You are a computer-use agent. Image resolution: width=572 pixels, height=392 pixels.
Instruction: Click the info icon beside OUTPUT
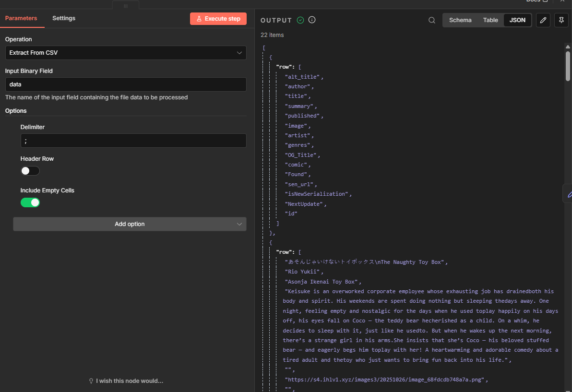[312, 20]
